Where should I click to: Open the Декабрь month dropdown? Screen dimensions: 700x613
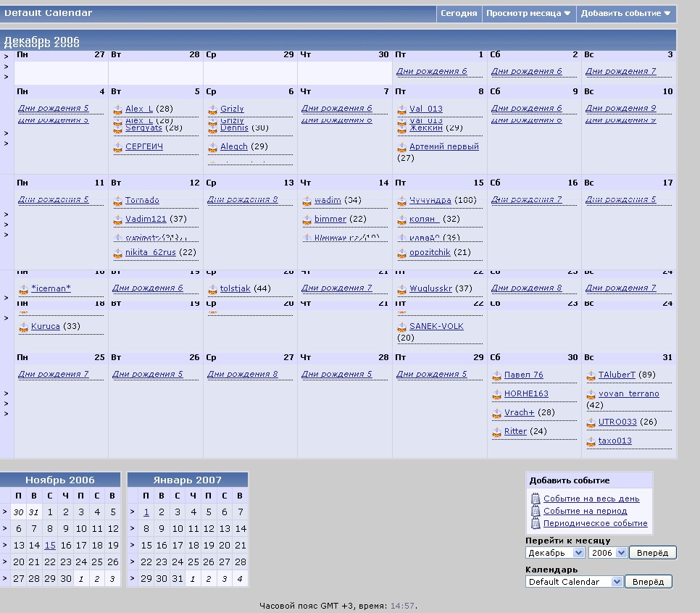click(x=555, y=553)
